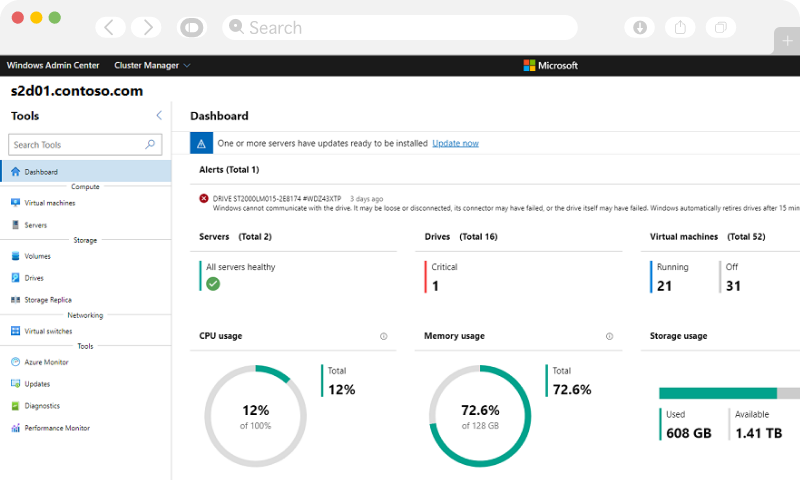Image resolution: width=800 pixels, height=480 pixels.
Task: Open Performance Monitor tool
Action: click(57, 428)
